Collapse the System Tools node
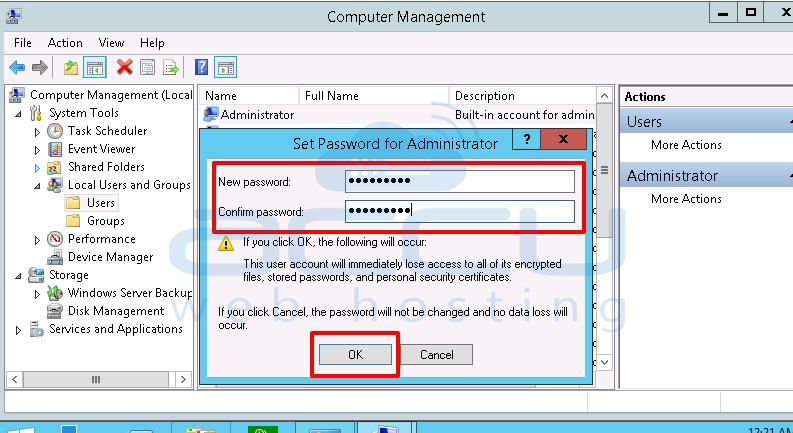The height and width of the screenshot is (433, 793). (18, 114)
